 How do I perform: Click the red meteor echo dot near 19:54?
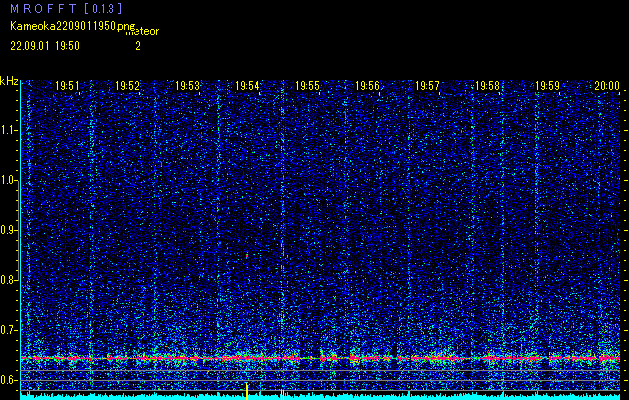(247, 255)
